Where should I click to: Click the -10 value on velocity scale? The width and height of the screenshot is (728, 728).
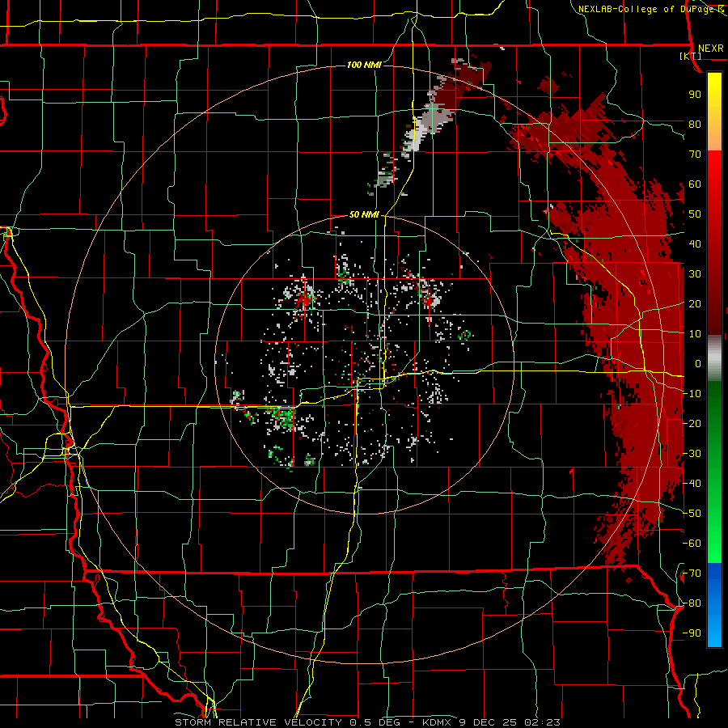coord(692,394)
